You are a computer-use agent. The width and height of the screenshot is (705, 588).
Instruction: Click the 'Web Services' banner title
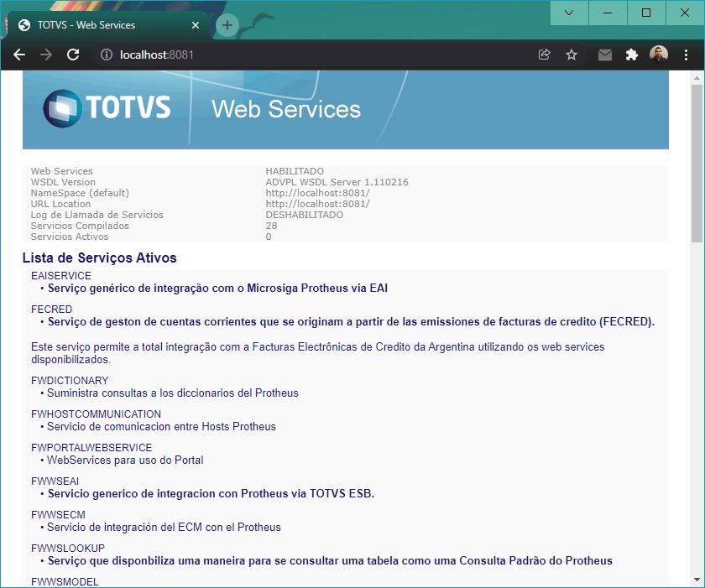point(286,109)
